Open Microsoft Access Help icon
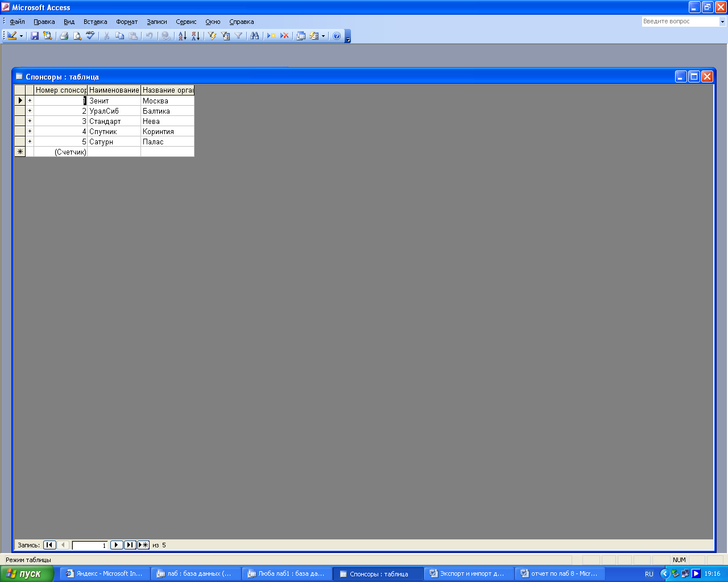 337,36
